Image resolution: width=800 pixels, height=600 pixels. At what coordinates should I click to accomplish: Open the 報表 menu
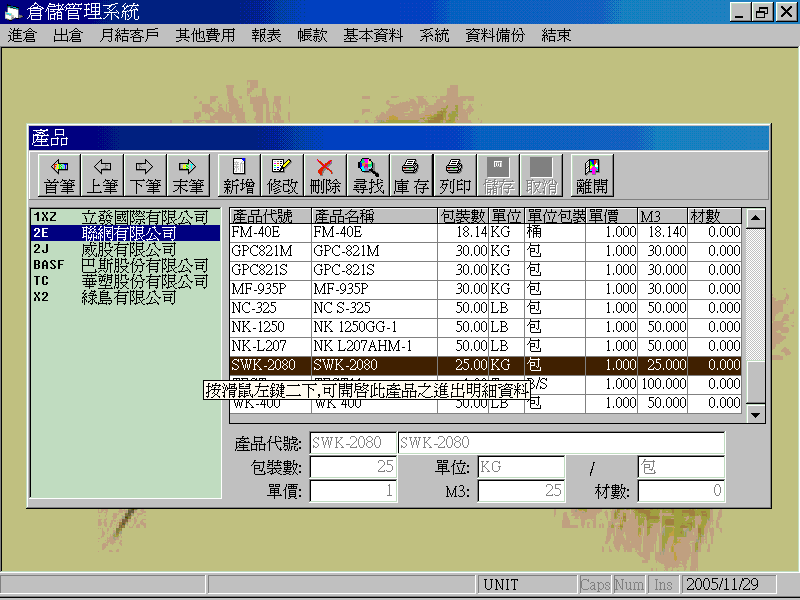[266, 35]
